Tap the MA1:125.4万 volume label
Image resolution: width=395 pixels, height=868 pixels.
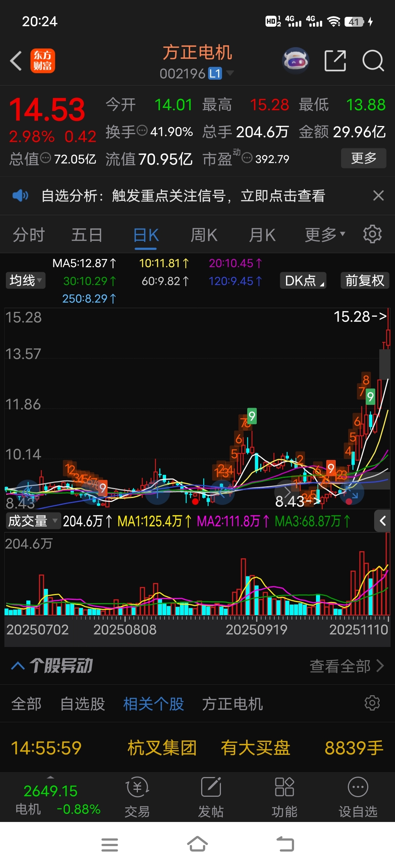click(x=154, y=521)
